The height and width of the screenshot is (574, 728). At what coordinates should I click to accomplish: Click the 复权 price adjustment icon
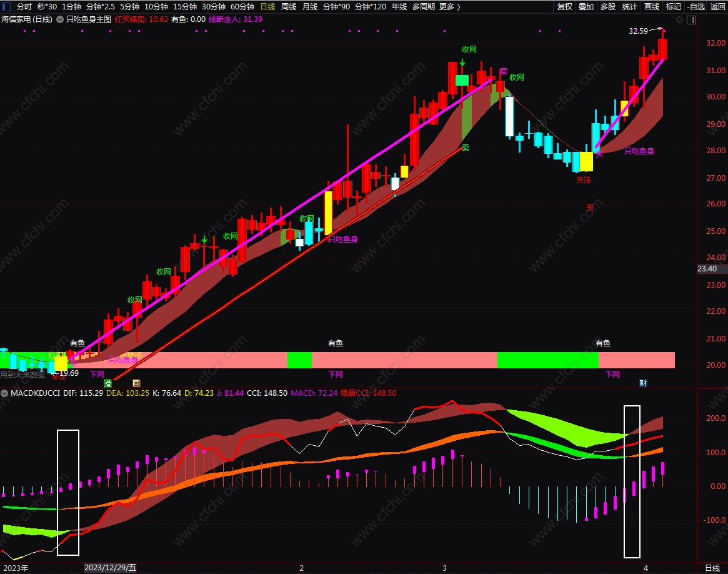coord(564,7)
